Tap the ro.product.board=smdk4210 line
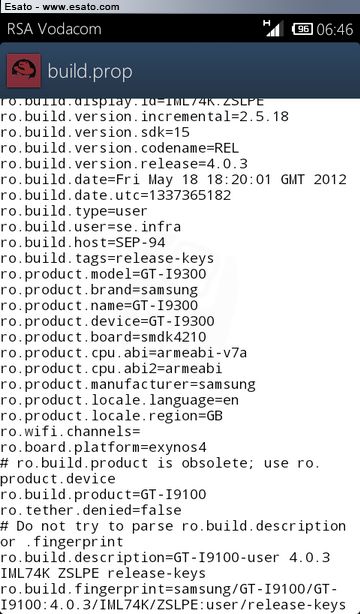Image resolution: width=360 pixels, height=614 pixels. pyautogui.click(x=103, y=337)
